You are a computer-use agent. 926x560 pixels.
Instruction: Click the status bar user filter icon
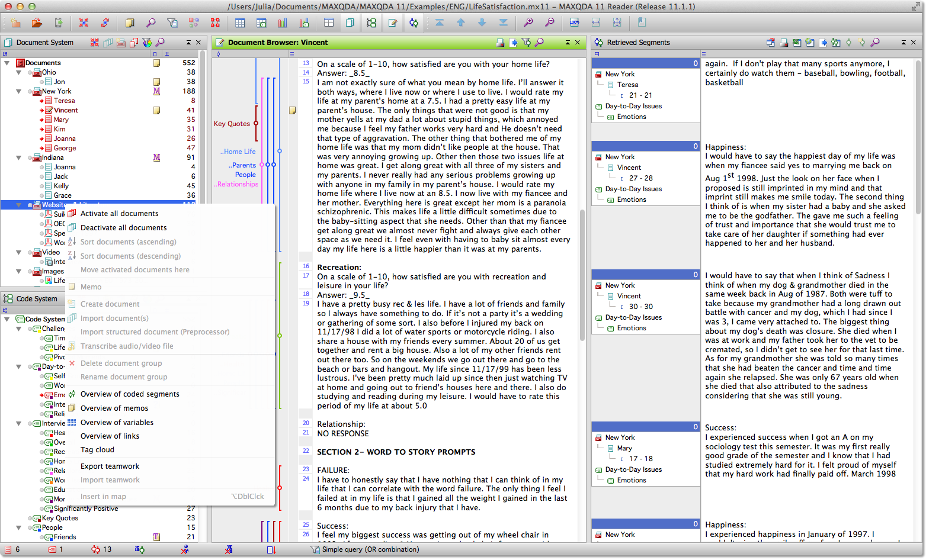(x=185, y=550)
